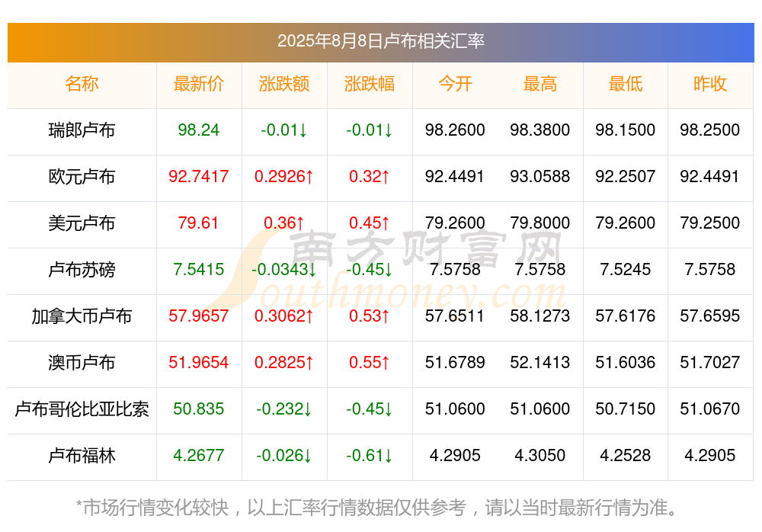Click high value 58.1273
This screenshot has width=762, height=532.
[x=540, y=316]
